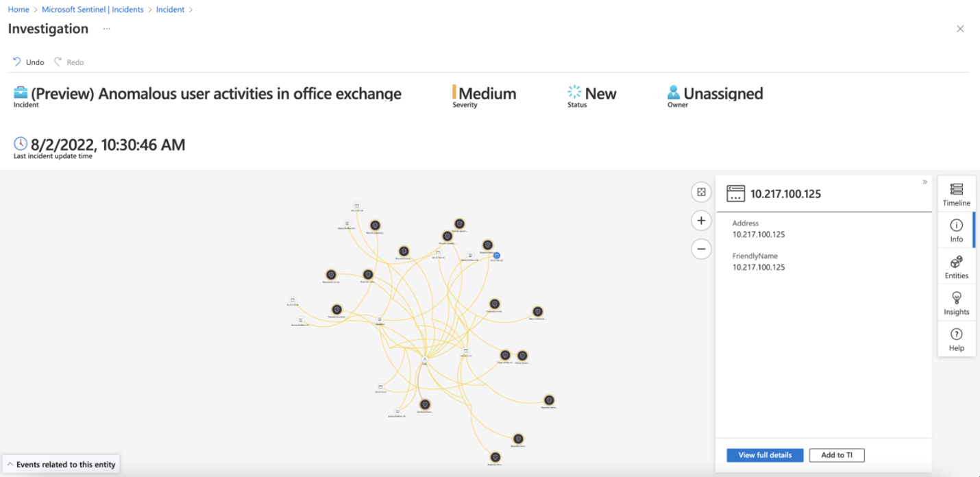The height and width of the screenshot is (477, 980).
Task: Click the fit-to-screen graph icon
Action: (701, 193)
